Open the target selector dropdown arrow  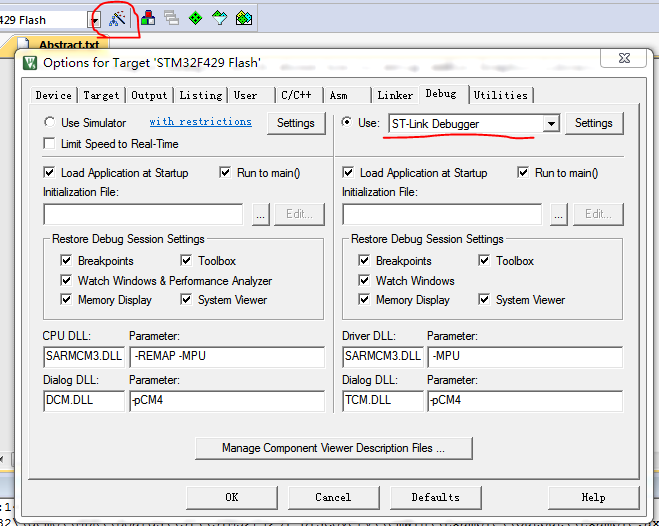(x=96, y=20)
